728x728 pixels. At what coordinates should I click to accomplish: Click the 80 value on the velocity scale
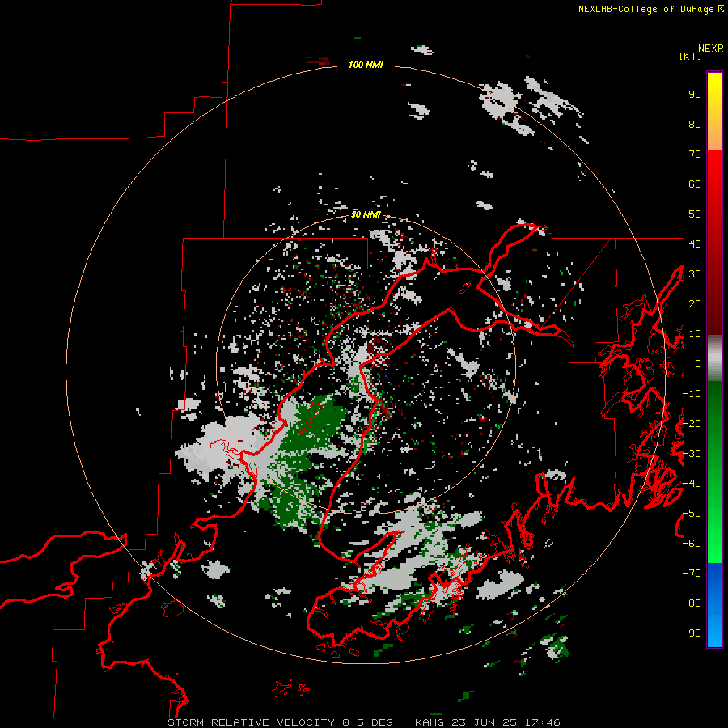(x=695, y=124)
